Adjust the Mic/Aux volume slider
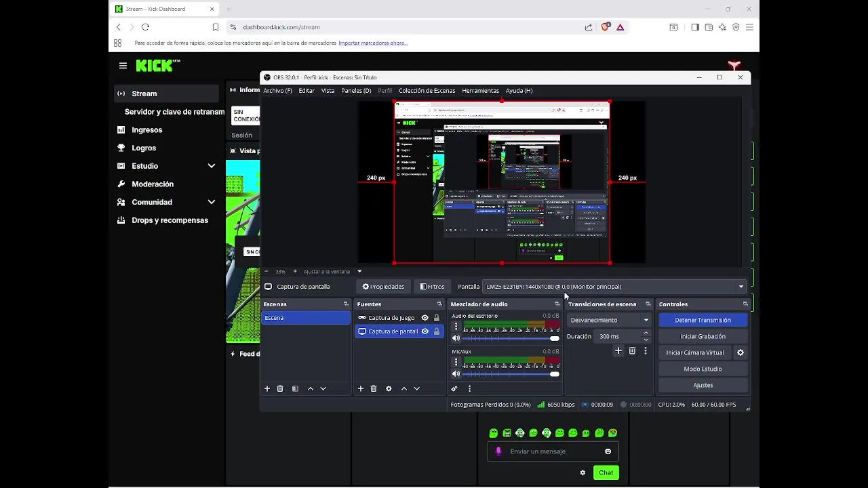This screenshot has width=868, height=488. [511, 373]
